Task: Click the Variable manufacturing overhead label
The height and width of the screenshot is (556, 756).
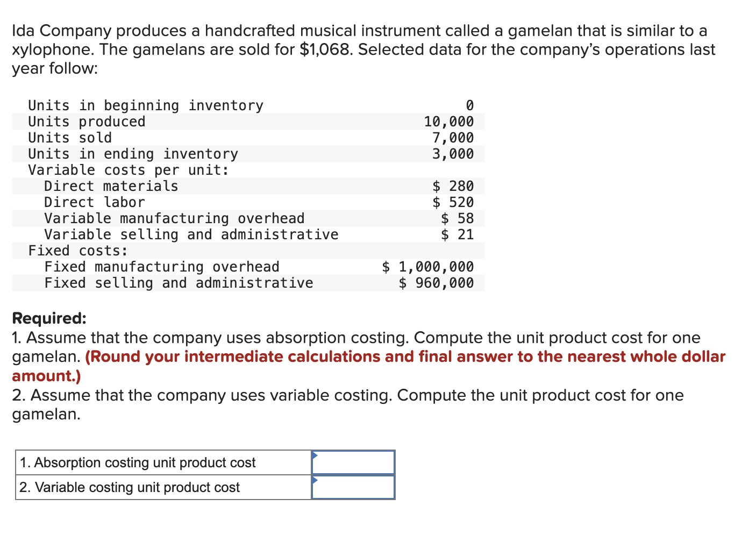Action: [174, 218]
